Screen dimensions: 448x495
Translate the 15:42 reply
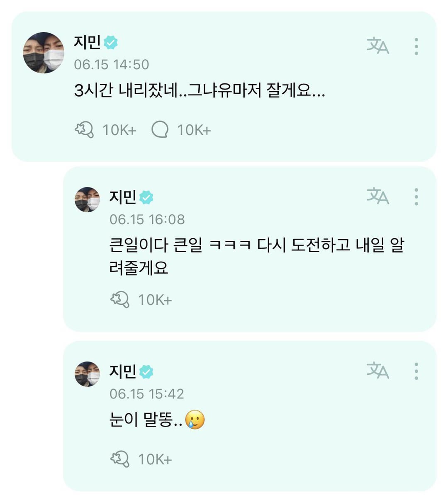click(377, 370)
